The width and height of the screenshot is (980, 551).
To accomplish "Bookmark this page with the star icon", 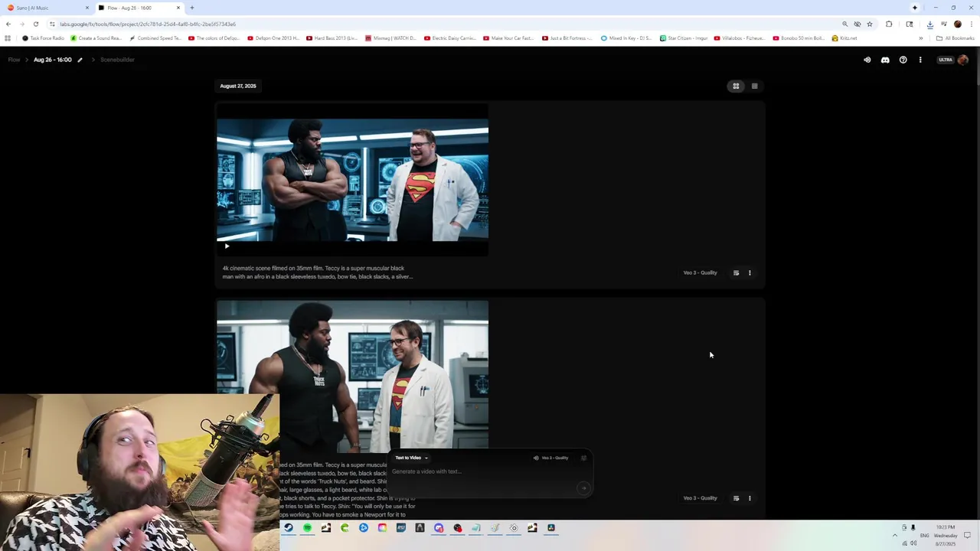I will point(870,24).
